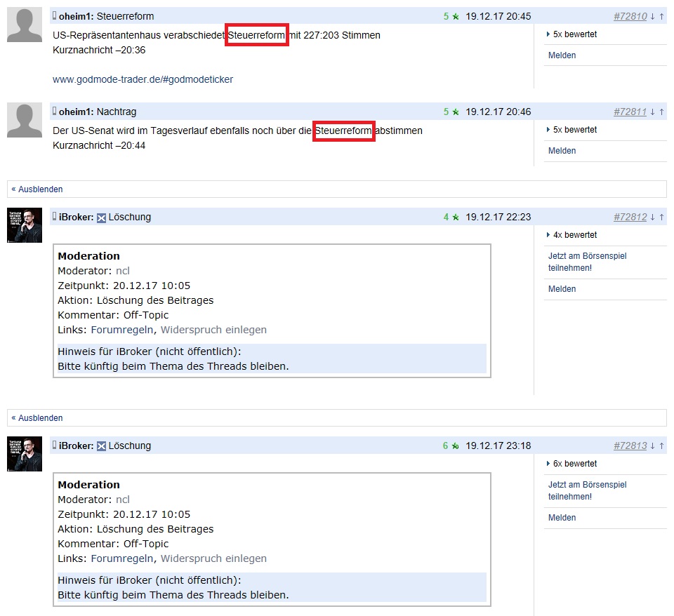Open moderator ncl link in post #72812
Screen dimensions: 674x616
tap(122, 271)
